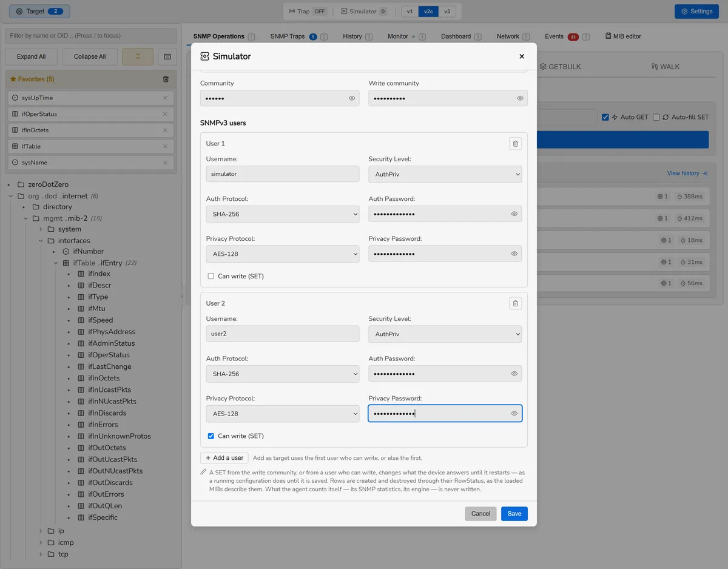This screenshot has width=728, height=569.
Task: Delete User 1 with its trash icon
Action: [x=515, y=144]
